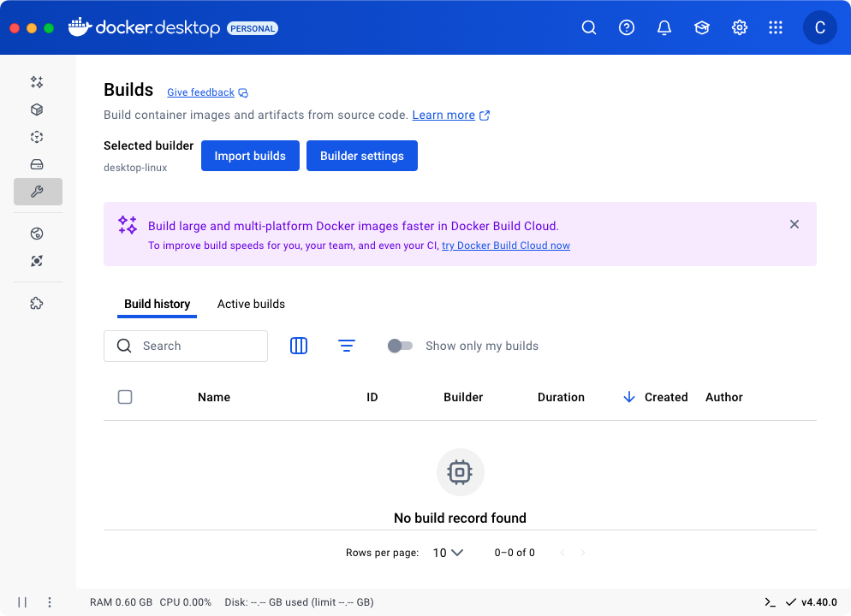This screenshot has height=616, width=851.
Task: Click the Docker Desktop whale logo
Action: [x=80, y=27]
